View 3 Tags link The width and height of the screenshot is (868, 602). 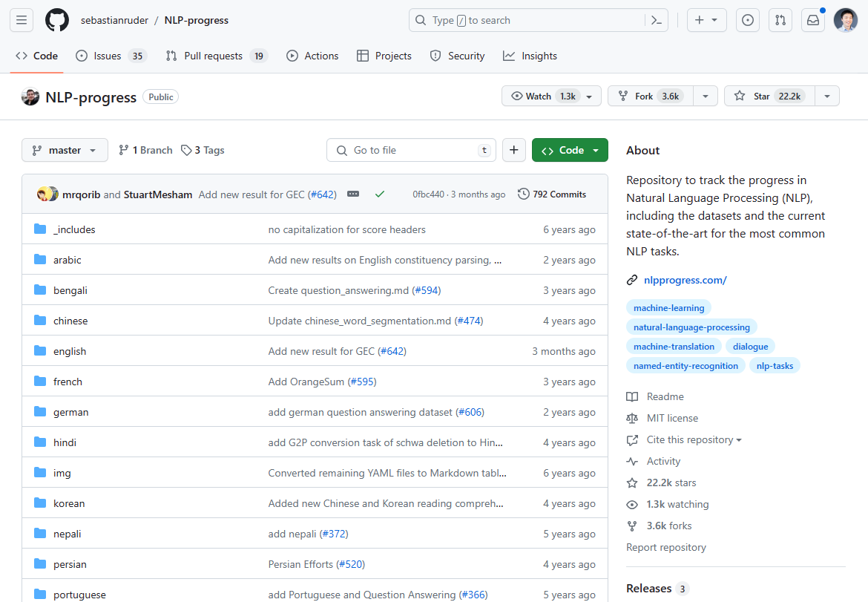coord(203,150)
